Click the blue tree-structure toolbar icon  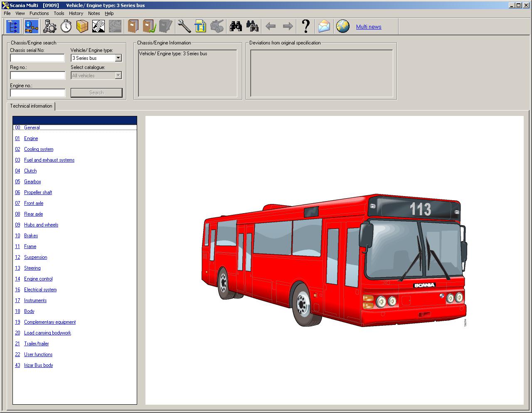point(13,27)
